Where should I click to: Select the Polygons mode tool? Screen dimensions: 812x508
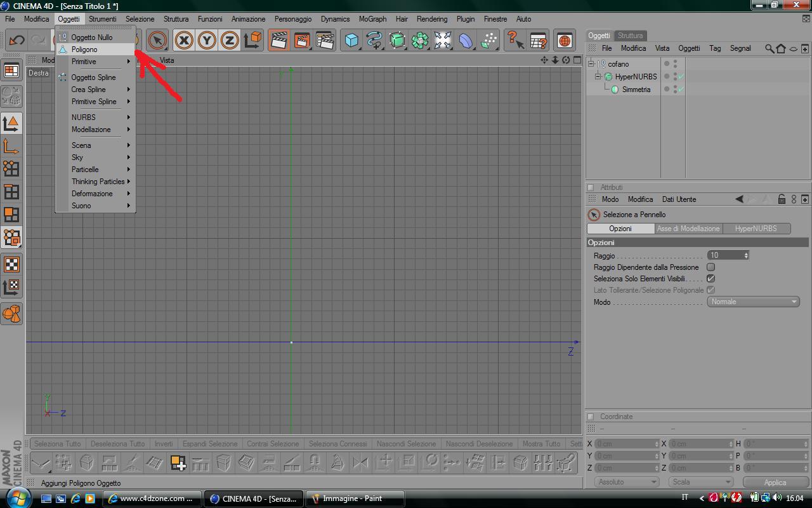(11, 214)
